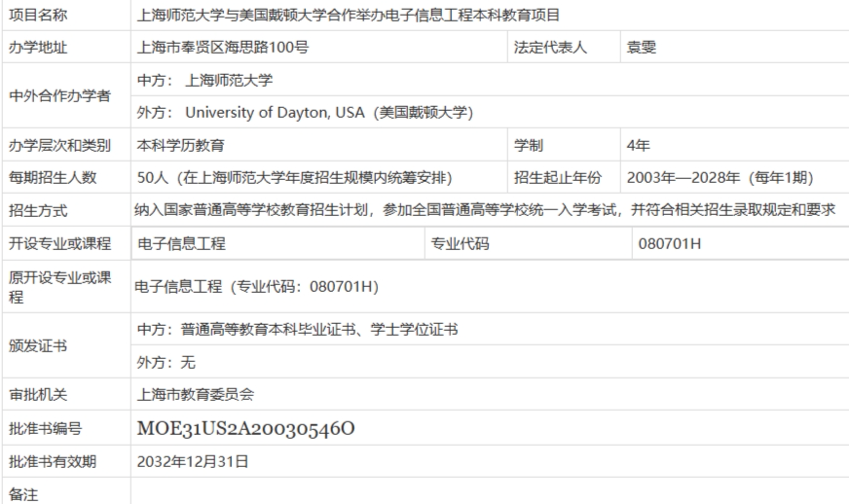The height and width of the screenshot is (504, 849).
Task: Select the standalone major code 080701H
Action: tap(669, 244)
